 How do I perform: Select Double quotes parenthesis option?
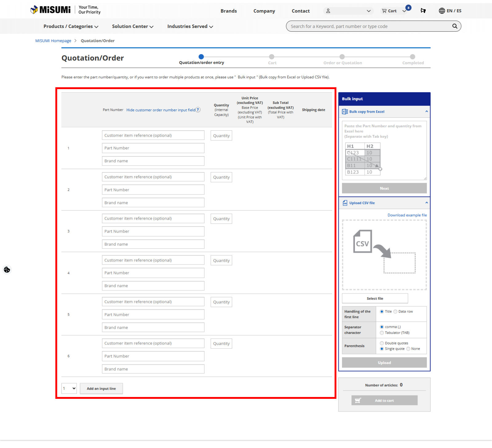pos(382,343)
